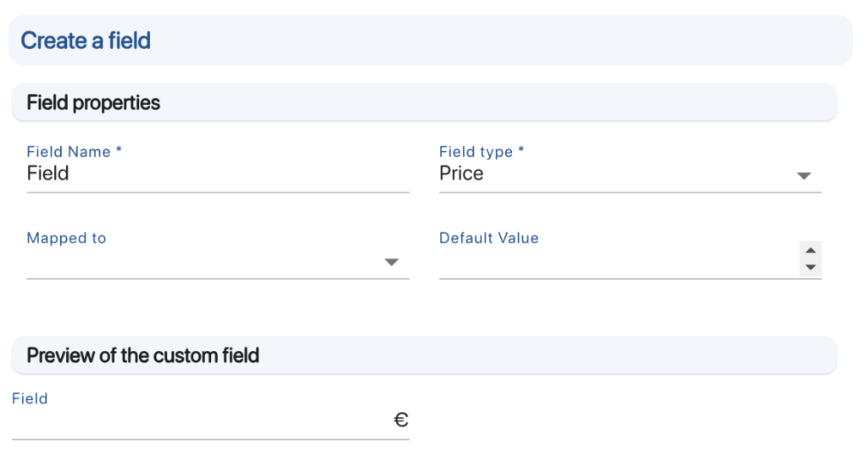Click the 'Mapped to' label
868x467 pixels.
pyautogui.click(x=66, y=238)
